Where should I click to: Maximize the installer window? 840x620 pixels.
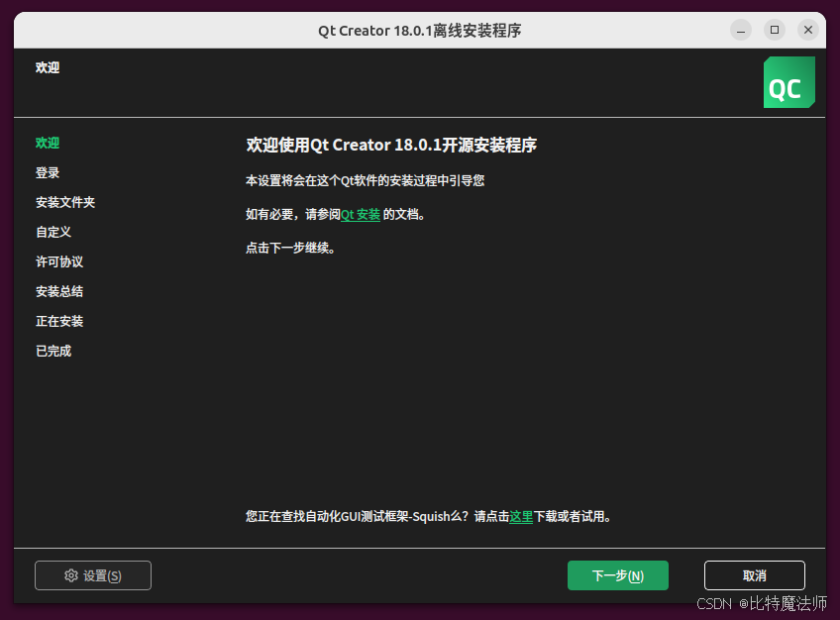click(774, 30)
